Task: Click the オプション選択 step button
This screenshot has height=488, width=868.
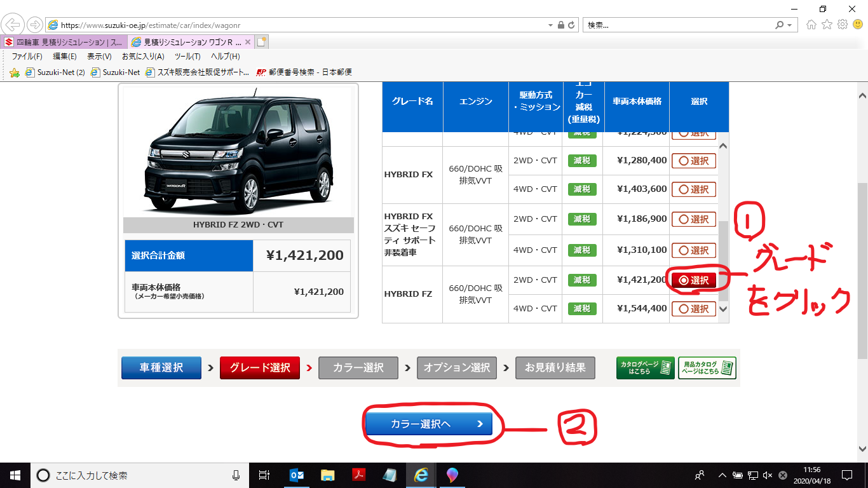Action: pyautogui.click(x=457, y=367)
